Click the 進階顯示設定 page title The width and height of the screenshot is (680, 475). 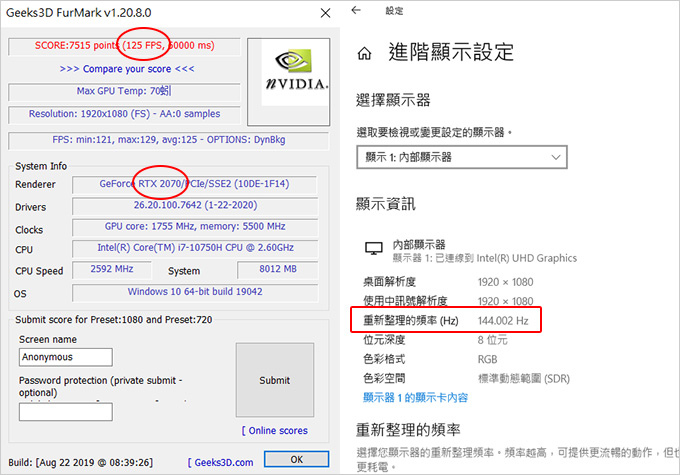click(x=451, y=52)
